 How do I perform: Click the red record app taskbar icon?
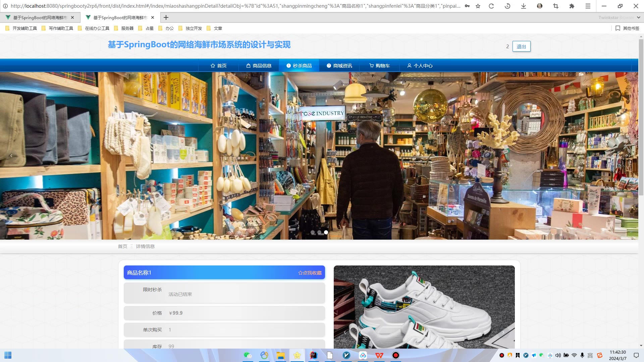[x=396, y=355]
